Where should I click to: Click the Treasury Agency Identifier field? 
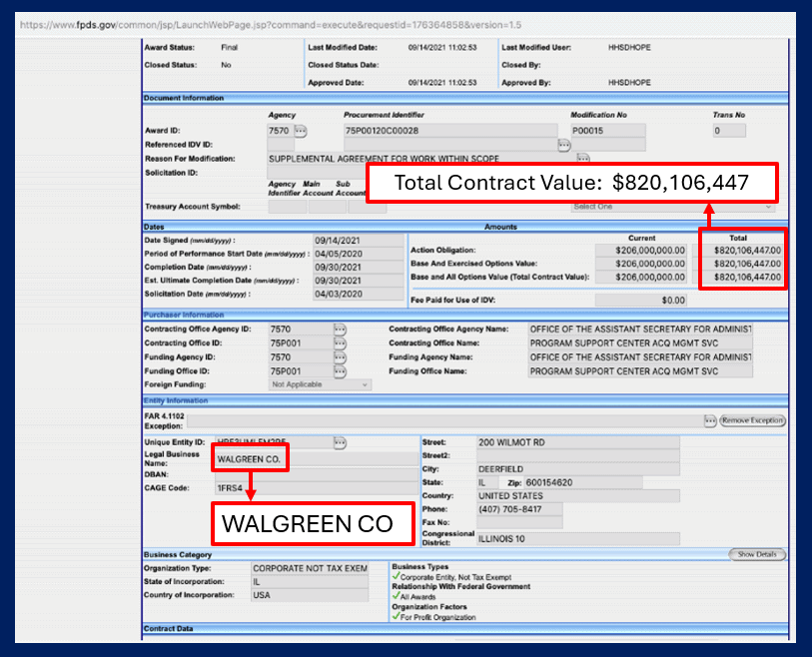(x=288, y=207)
